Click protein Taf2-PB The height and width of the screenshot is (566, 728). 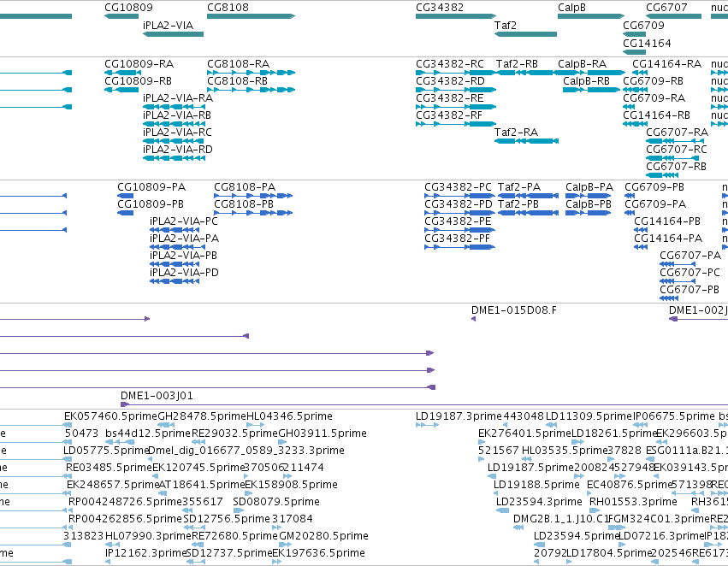[x=528, y=213]
